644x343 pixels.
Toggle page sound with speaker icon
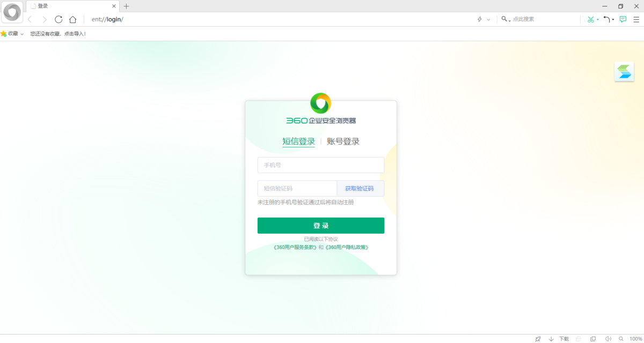(608, 339)
